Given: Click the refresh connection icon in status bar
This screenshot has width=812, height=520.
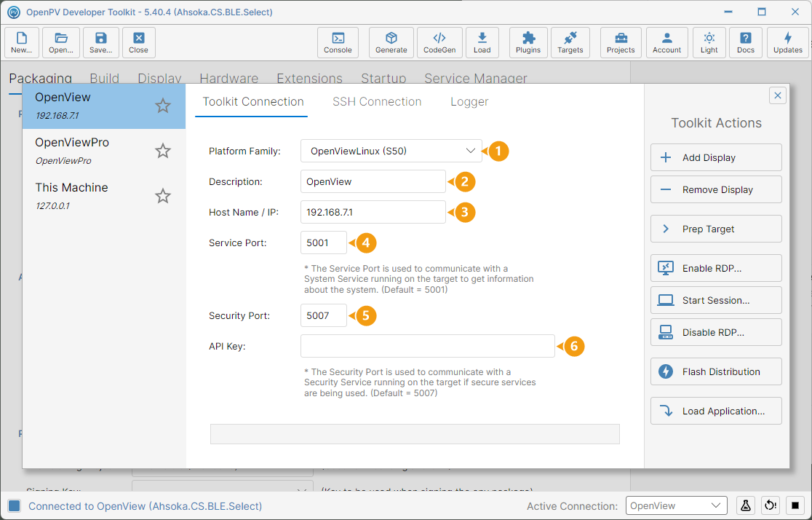Looking at the screenshot, I should click(771, 505).
